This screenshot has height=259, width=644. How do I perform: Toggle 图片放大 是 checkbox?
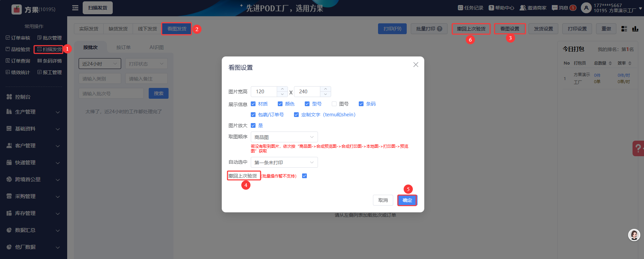pos(253,125)
